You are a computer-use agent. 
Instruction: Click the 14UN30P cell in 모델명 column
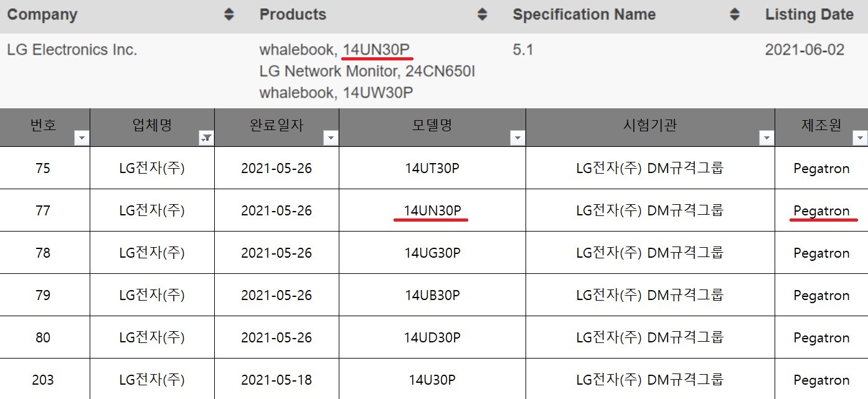(432, 211)
